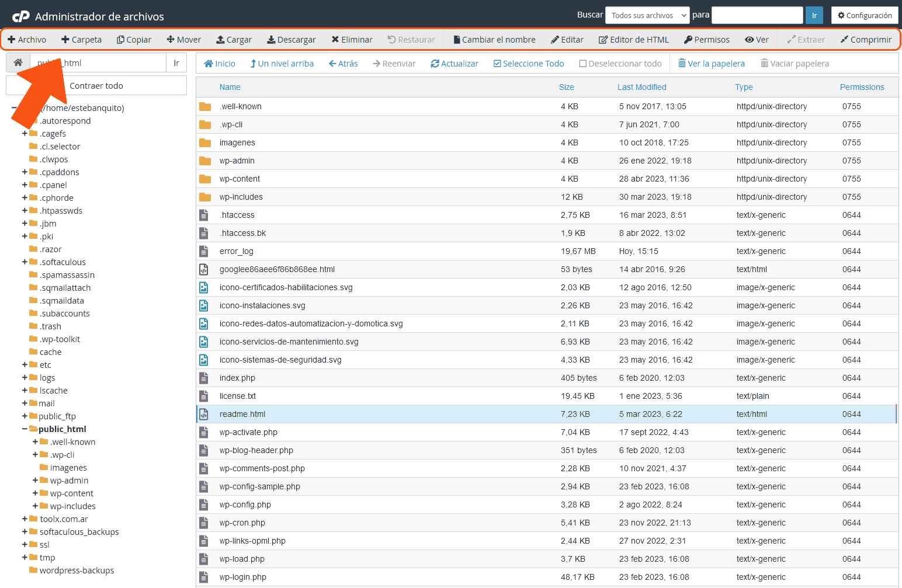
Task: Expand the wp-content folder in tree
Action: coord(35,493)
